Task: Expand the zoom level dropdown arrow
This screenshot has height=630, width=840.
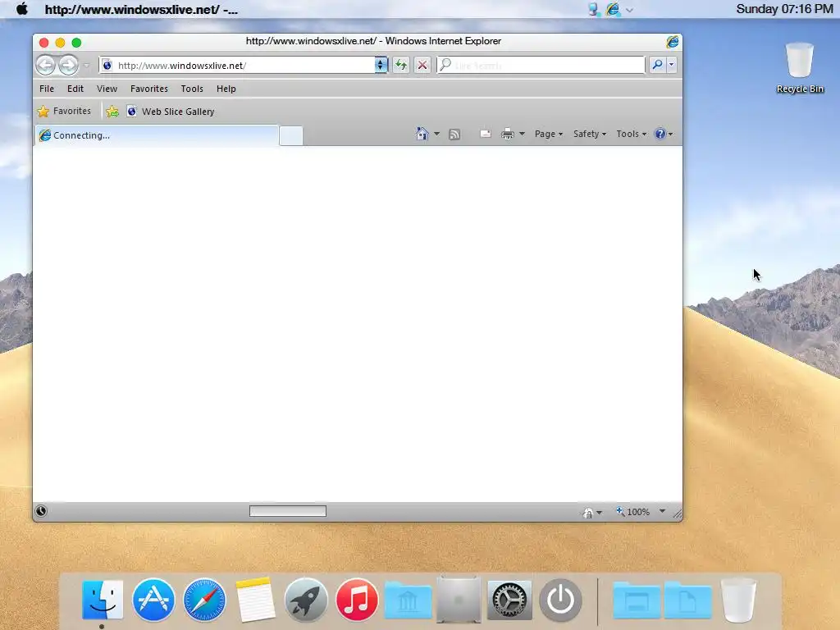Action: click(662, 511)
